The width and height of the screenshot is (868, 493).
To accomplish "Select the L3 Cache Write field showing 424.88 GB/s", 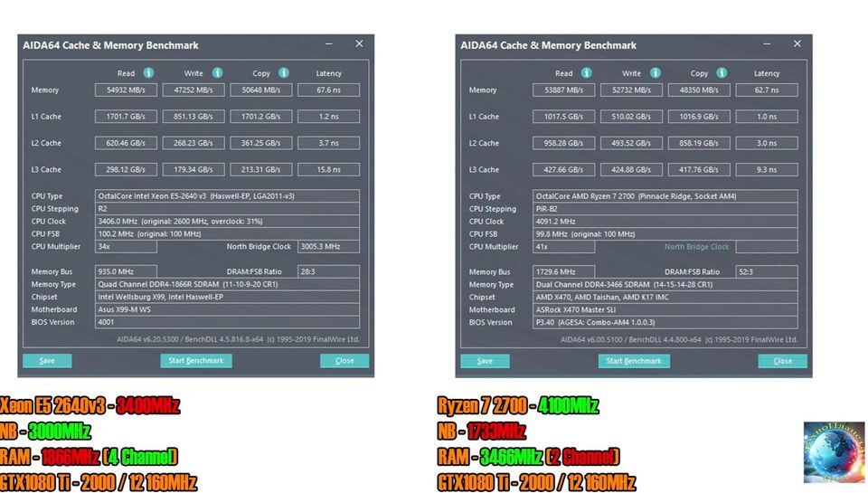I will point(631,169).
